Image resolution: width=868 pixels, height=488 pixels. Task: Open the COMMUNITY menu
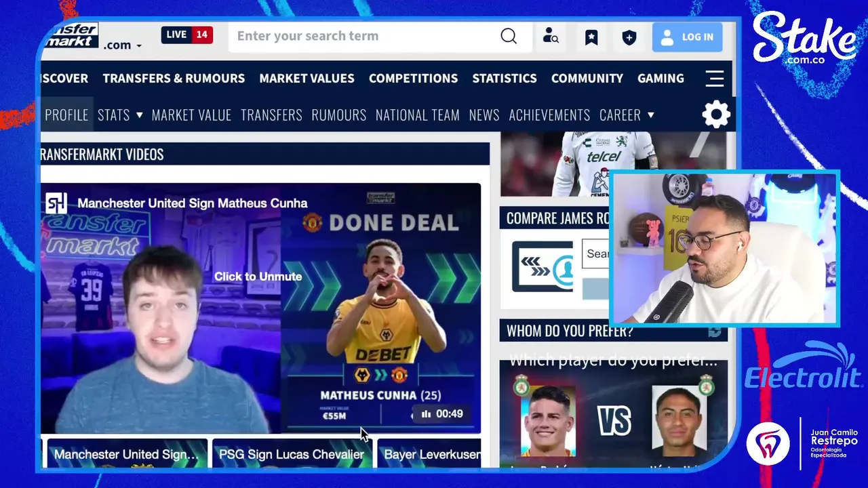tap(587, 78)
